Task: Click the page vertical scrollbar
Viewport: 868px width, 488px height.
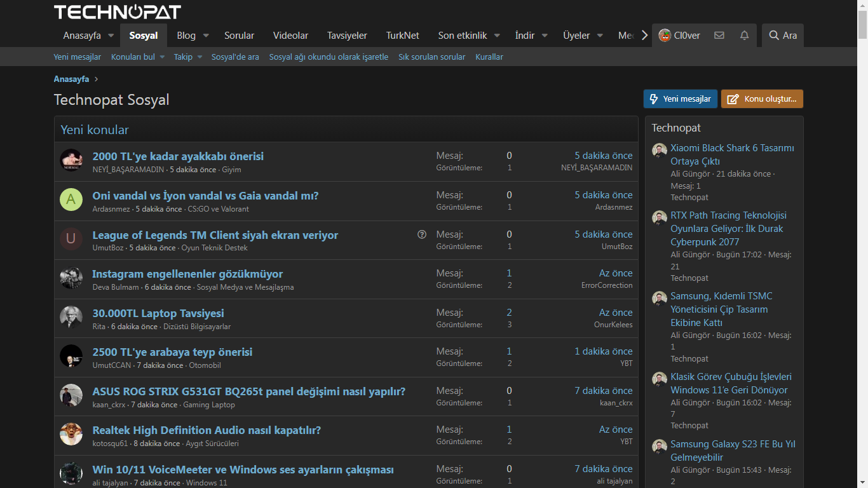Action: click(862, 244)
